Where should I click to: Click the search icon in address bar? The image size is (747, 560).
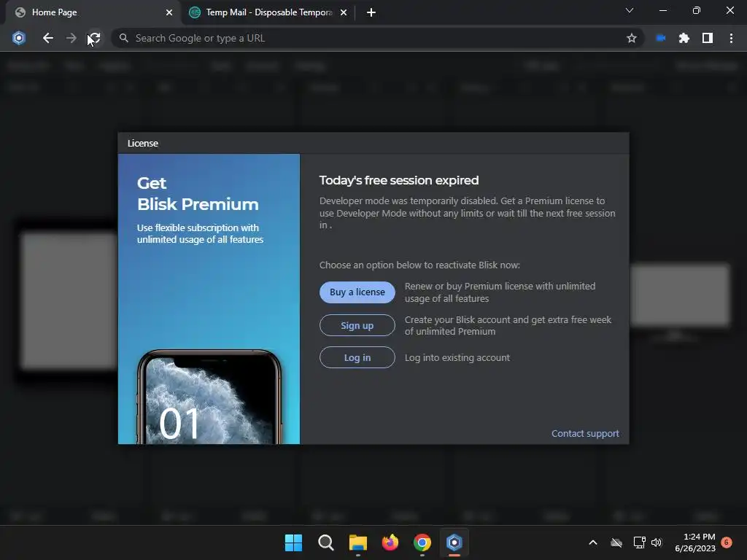[x=124, y=38]
